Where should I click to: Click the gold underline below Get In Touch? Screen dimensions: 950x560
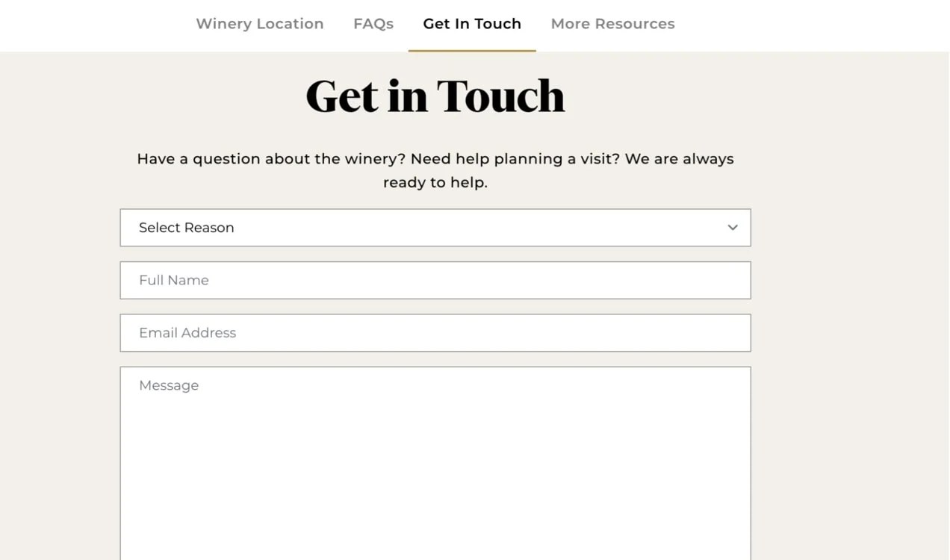coord(471,51)
